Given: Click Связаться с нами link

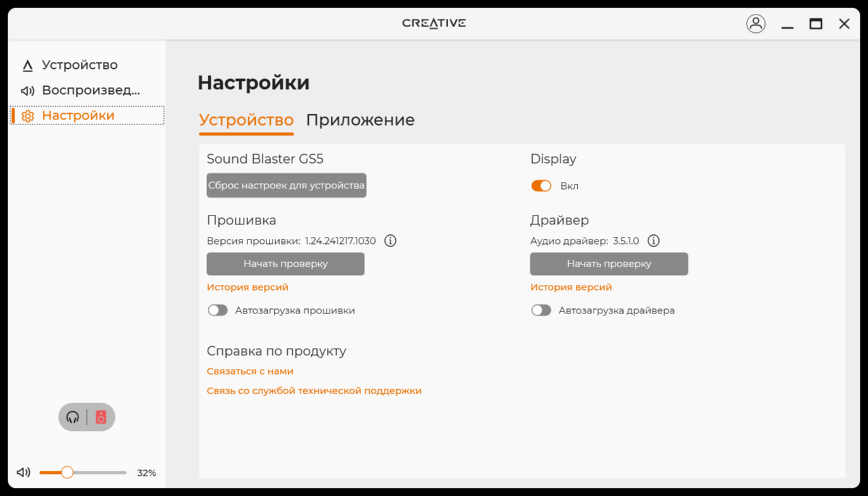Looking at the screenshot, I should [250, 371].
